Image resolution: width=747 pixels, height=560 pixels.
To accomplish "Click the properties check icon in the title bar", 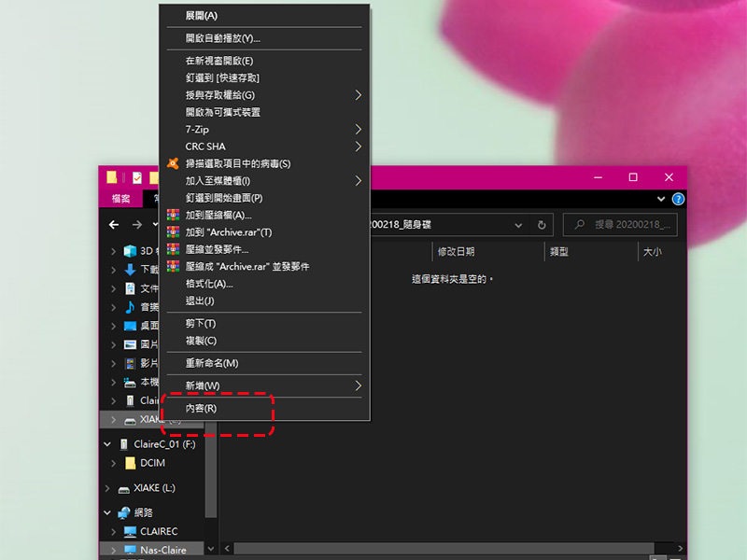I will click(137, 177).
